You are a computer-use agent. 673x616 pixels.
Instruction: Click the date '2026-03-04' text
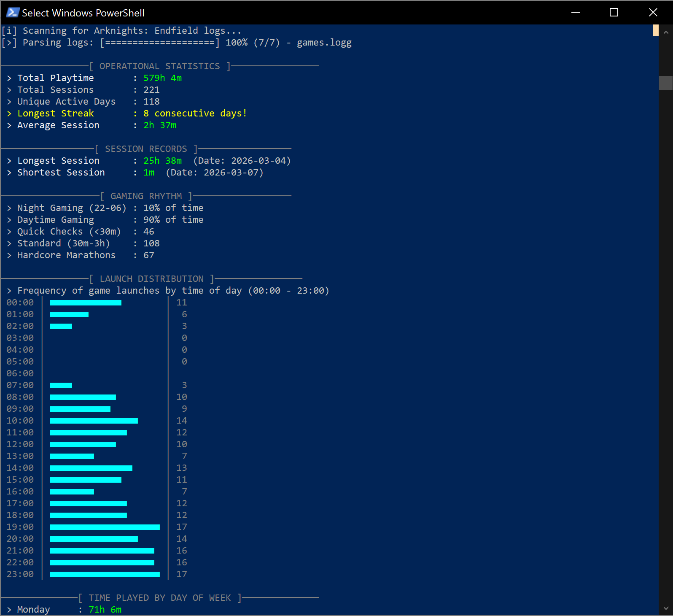(x=258, y=161)
